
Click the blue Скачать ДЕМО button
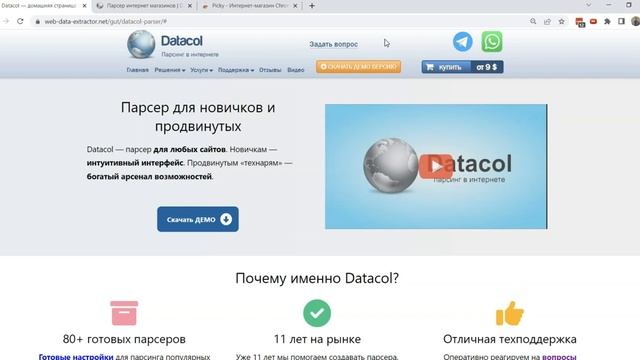[x=198, y=219]
